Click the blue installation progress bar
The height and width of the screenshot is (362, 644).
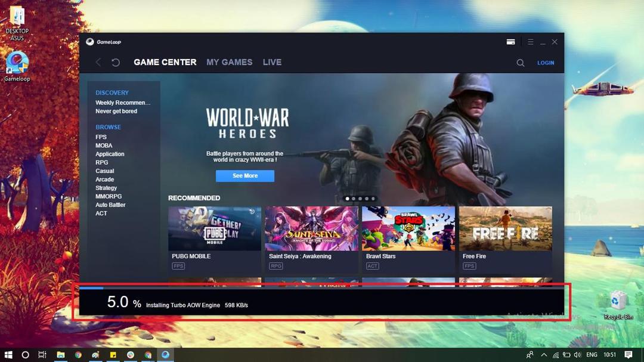(x=91, y=288)
